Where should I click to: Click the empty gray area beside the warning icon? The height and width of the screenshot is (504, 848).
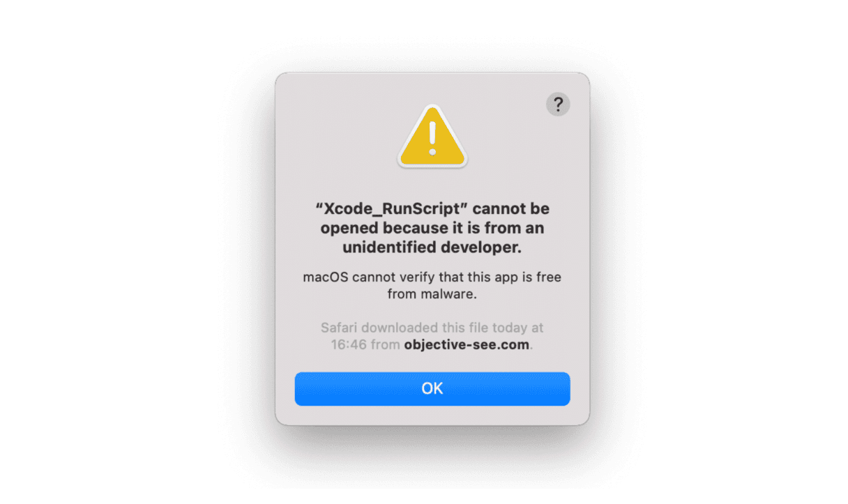pyautogui.click(x=335, y=136)
